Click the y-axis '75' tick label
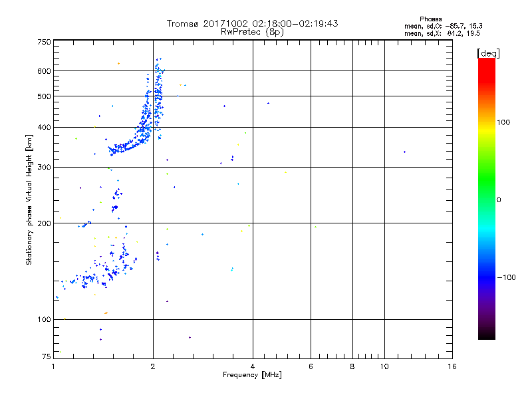This screenshot has height=399, width=532. click(47, 356)
